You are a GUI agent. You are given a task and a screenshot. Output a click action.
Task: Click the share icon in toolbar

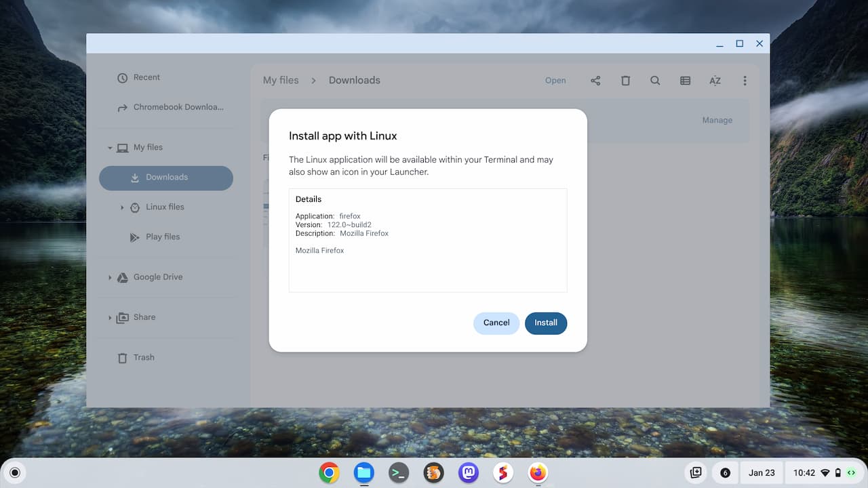coord(595,81)
